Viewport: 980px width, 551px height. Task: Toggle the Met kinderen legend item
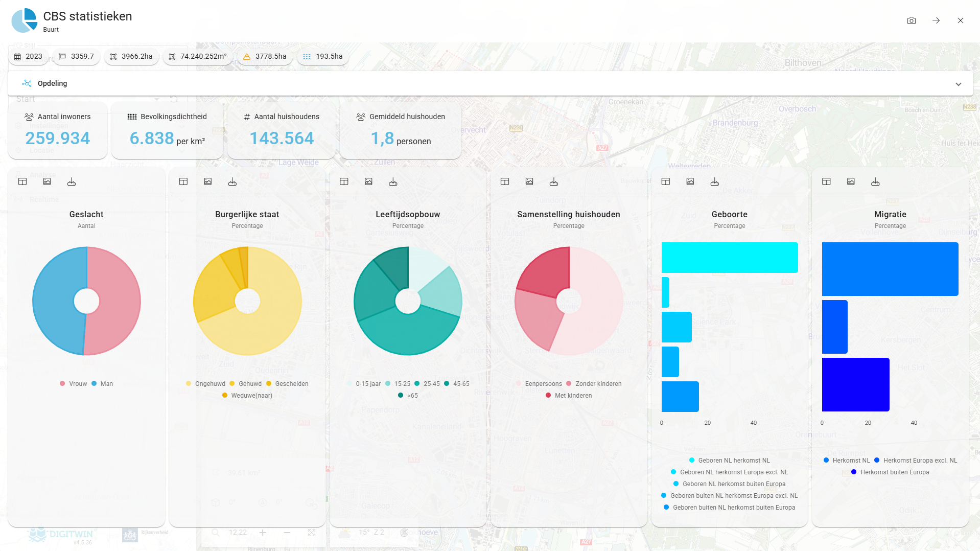point(568,395)
